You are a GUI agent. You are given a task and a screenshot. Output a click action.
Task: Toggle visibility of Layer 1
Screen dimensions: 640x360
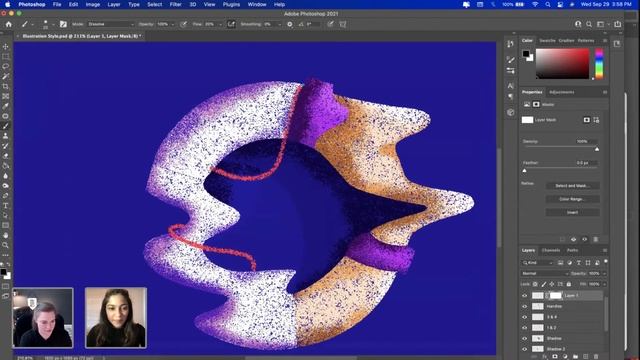(x=524, y=296)
